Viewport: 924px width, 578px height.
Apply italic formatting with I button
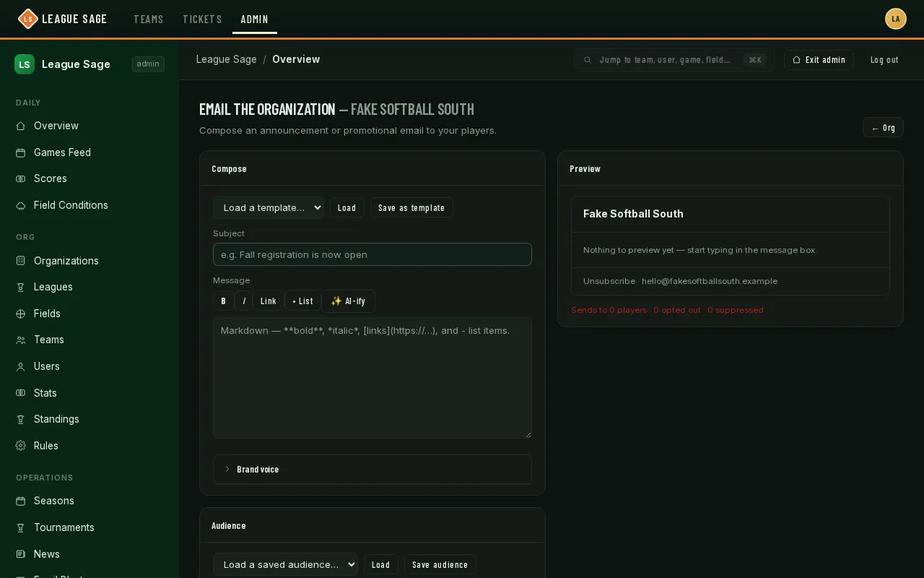(x=244, y=301)
